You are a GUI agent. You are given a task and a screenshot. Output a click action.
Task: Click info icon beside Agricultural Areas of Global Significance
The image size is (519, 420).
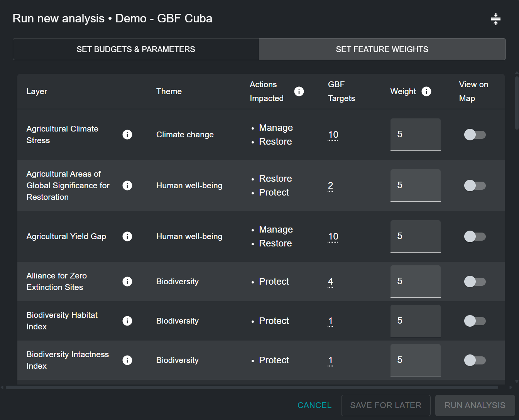tap(127, 186)
